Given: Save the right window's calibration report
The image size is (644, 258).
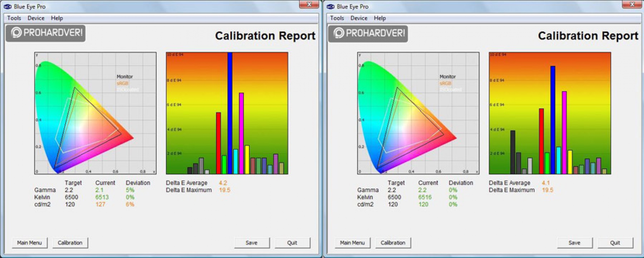Looking at the screenshot, I should coord(574,243).
